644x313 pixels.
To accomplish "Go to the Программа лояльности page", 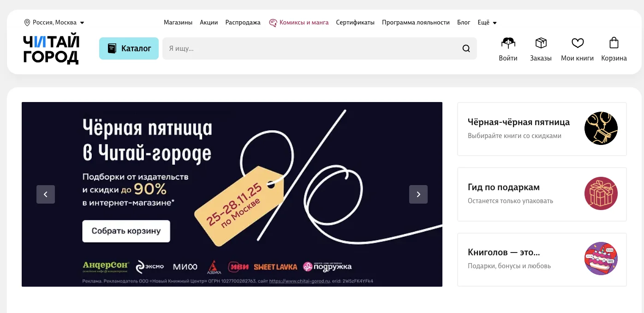I will [416, 22].
